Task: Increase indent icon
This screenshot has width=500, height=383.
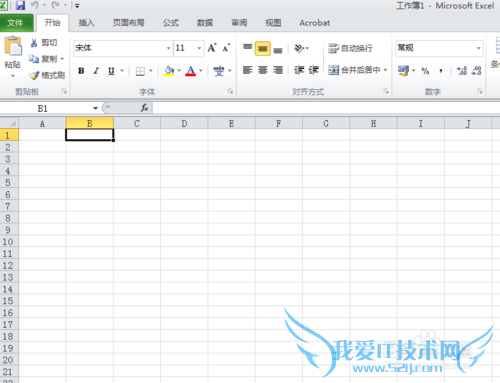Action: pos(314,70)
